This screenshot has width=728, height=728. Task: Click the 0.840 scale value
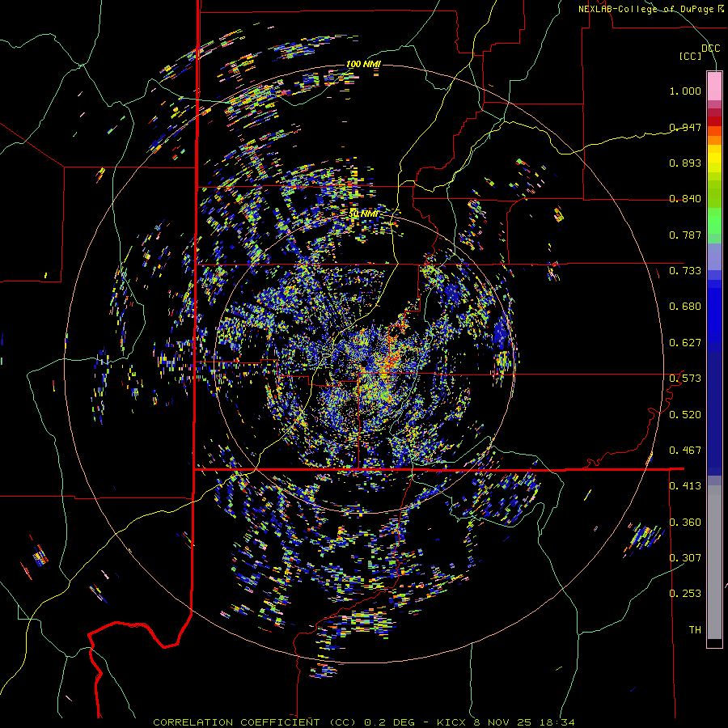coord(685,199)
